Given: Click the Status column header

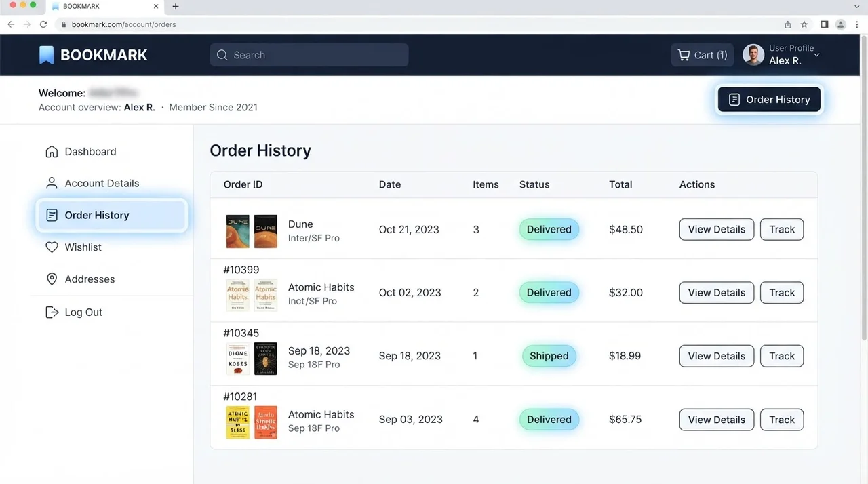Looking at the screenshot, I should pos(534,184).
